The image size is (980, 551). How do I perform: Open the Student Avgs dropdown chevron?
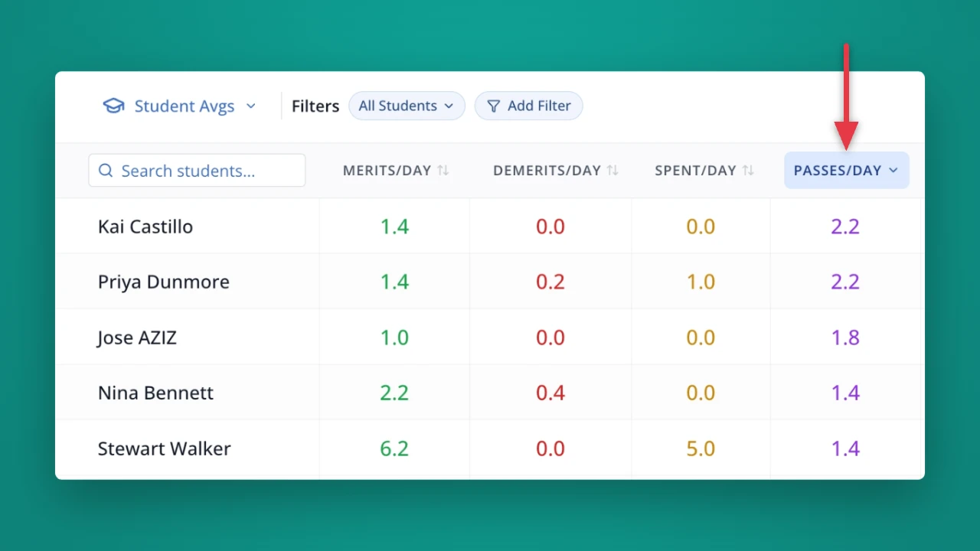pos(251,106)
